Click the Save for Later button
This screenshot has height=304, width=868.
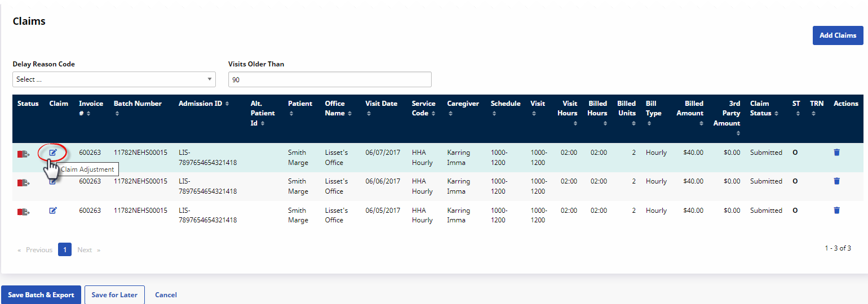click(x=114, y=295)
